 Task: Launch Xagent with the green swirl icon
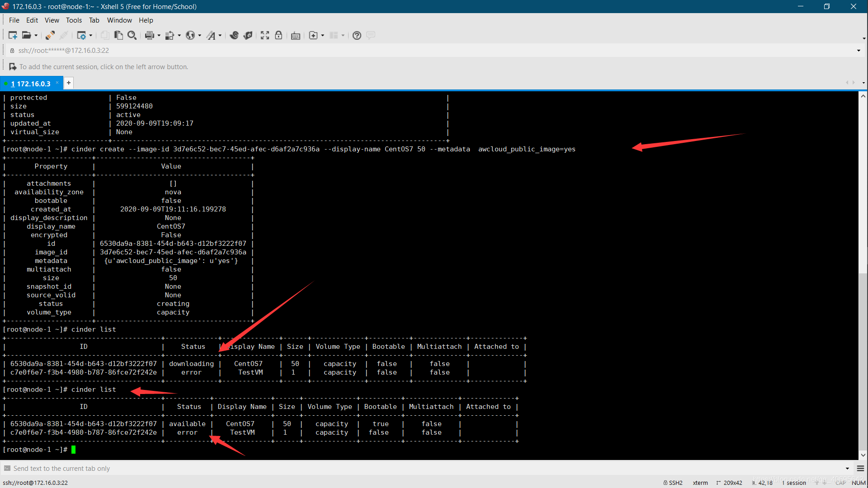(248, 35)
